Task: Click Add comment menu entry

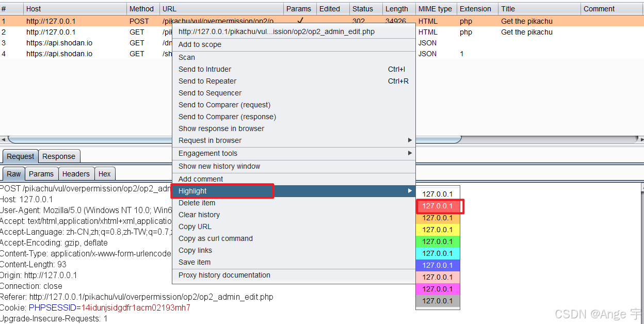Action: click(x=294, y=179)
